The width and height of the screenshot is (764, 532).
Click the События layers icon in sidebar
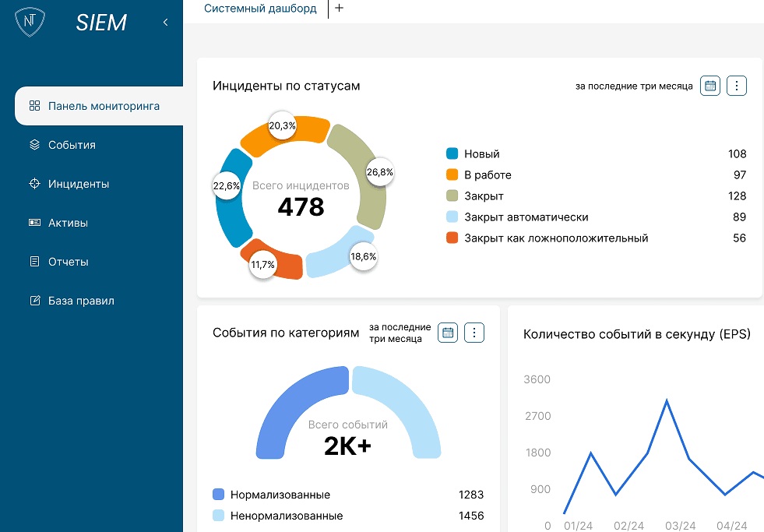pos(34,145)
